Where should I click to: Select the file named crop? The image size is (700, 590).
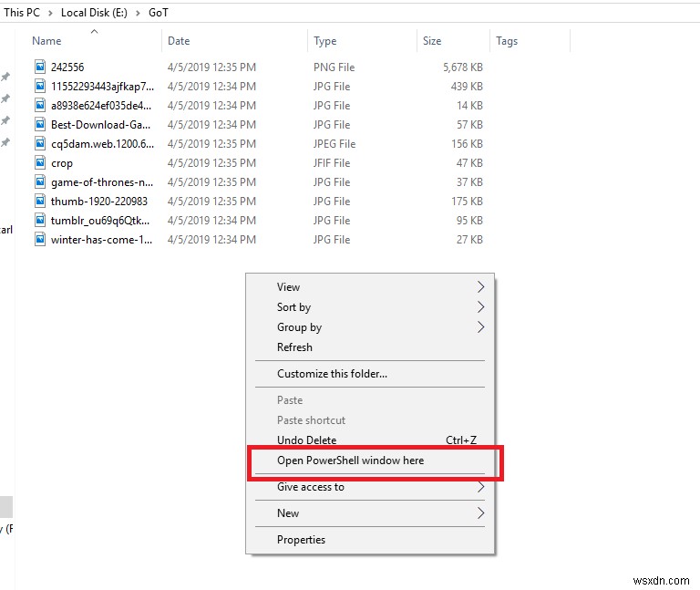(x=62, y=163)
